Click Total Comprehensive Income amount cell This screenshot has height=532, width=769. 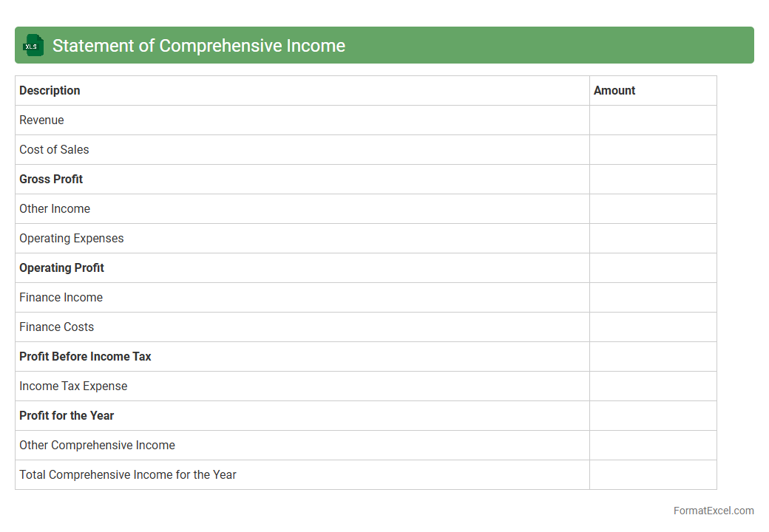tap(652, 474)
